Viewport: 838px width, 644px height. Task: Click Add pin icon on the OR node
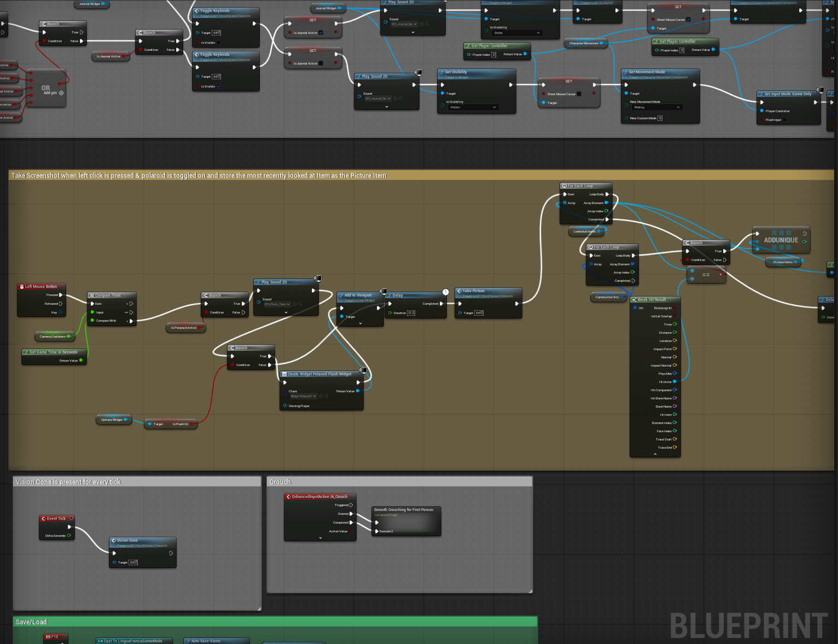coord(61,93)
